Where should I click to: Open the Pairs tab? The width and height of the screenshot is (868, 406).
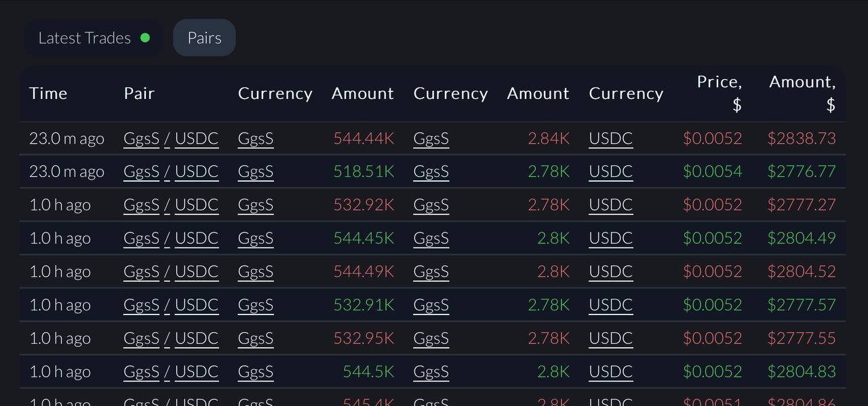[x=204, y=38]
